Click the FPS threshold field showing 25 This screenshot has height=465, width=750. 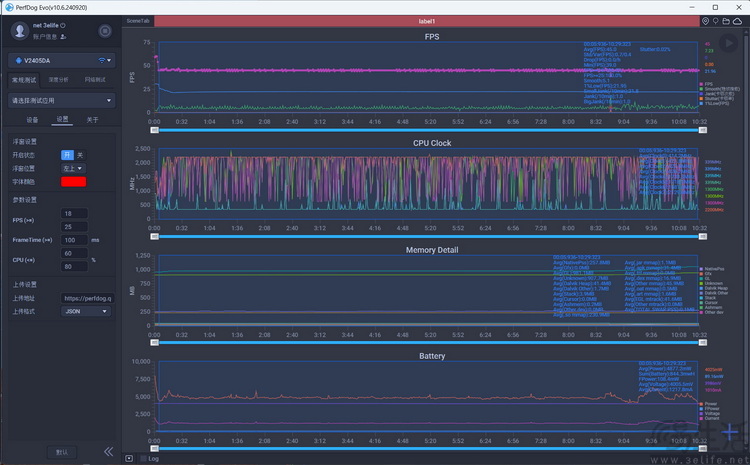74,227
